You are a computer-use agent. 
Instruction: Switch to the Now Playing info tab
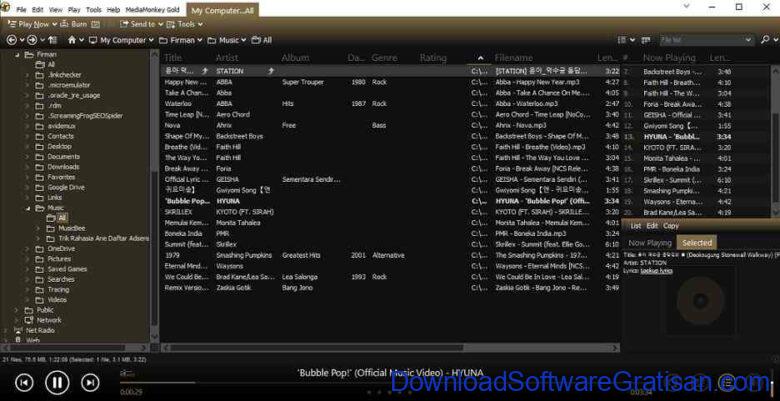click(650, 243)
